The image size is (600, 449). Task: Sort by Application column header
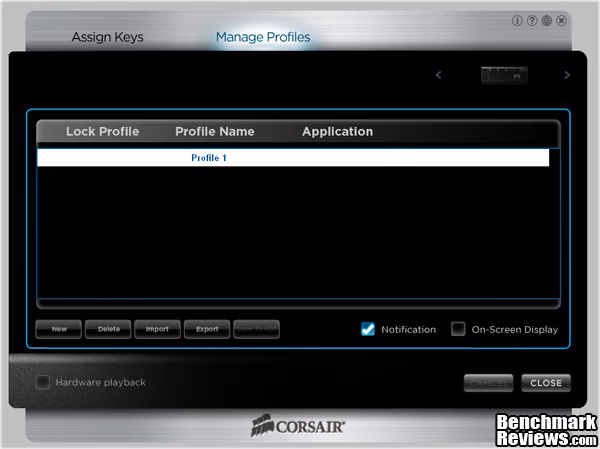(338, 132)
